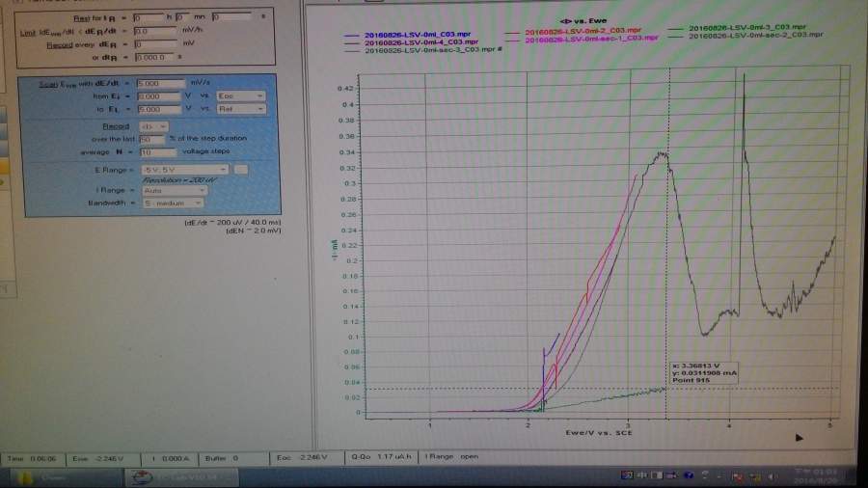Screen dimensions: 868x488
Task: Expand the I Range Auto dropdown
Action: (x=174, y=190)
